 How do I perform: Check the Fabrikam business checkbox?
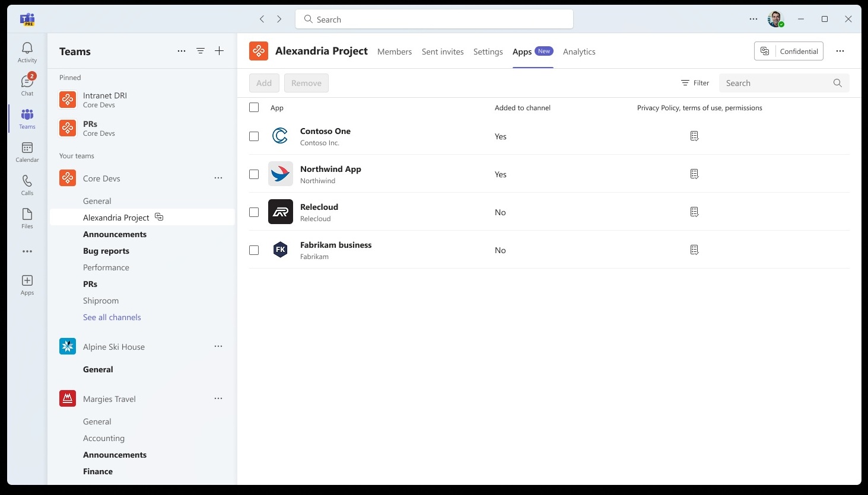click(254, 250)
